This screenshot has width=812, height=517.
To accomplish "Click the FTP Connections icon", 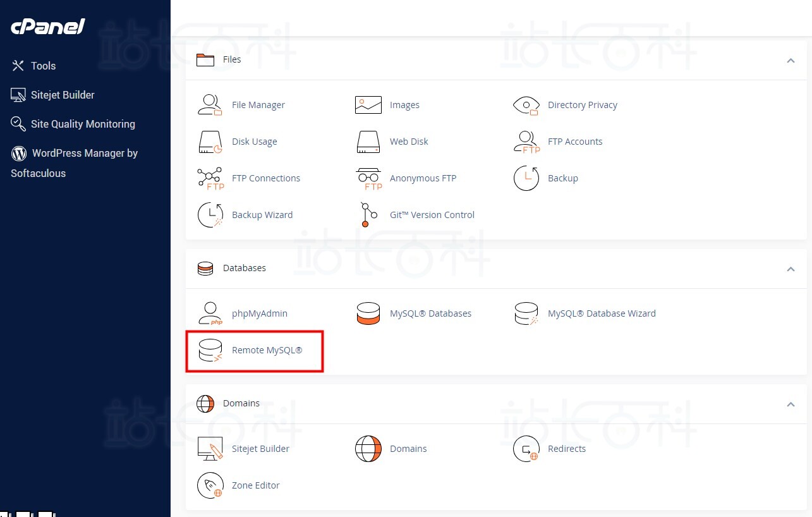I will (x=210, y=178).
